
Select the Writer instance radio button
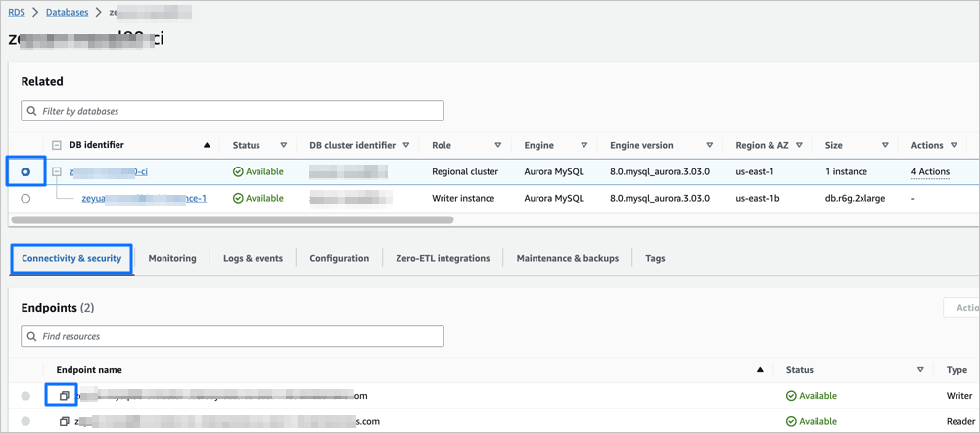(25, 199)
